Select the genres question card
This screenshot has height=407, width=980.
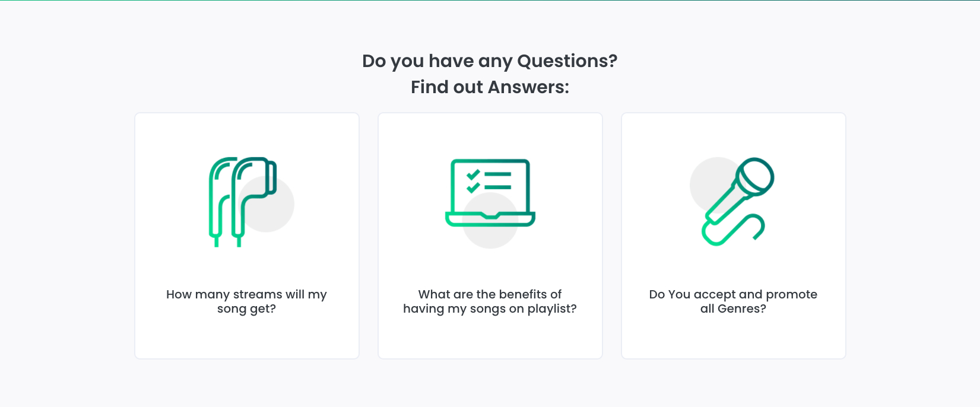point(734,338)
